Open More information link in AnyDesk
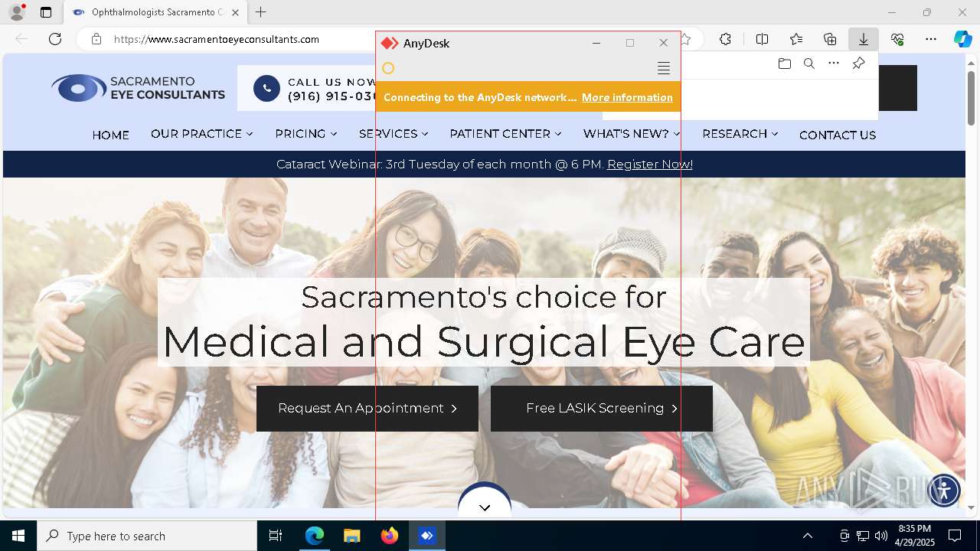The height and width of the screenshot is (551, 980). pyautogui.click(x=627, y=97)
